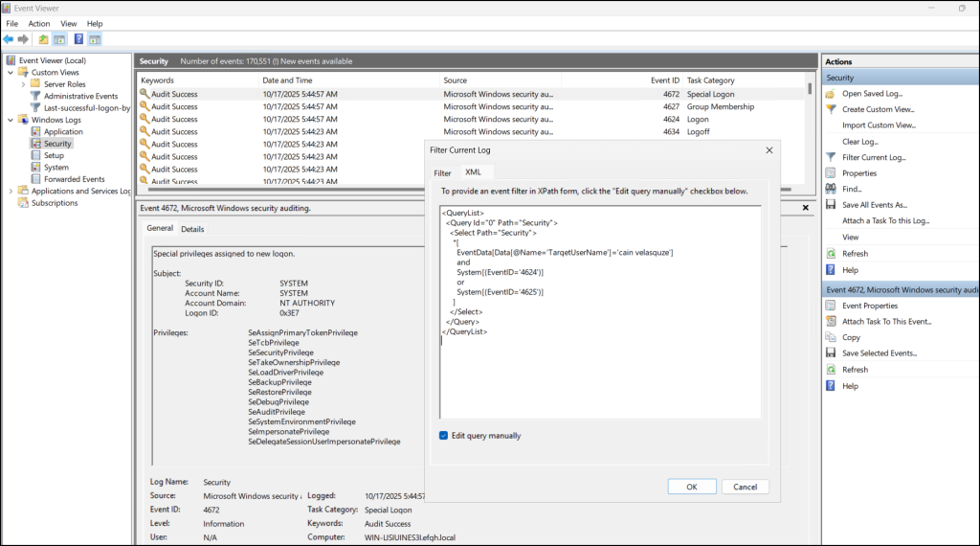Click the Copy icon in Actions pane

pos(831,337)
